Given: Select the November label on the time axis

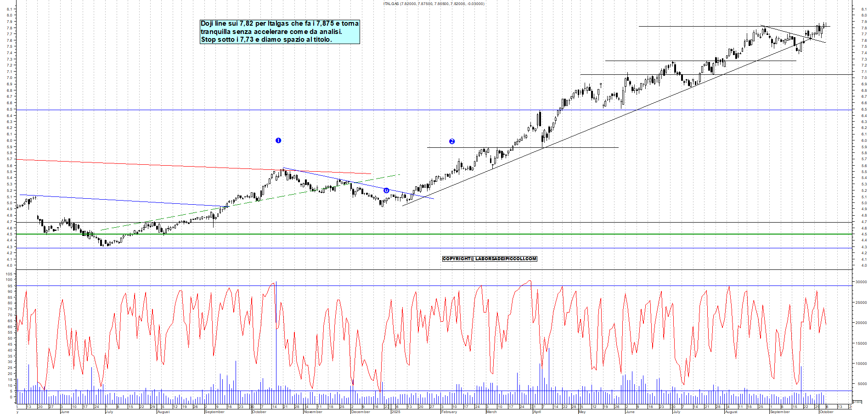Looking at the screenshot, I should (x=313, y=412).
